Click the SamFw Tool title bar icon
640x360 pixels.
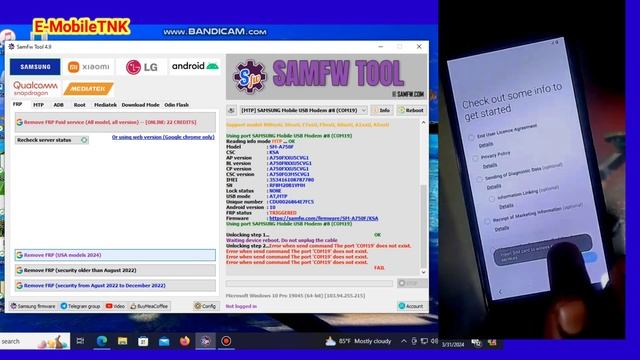click(x=11, y=47)
